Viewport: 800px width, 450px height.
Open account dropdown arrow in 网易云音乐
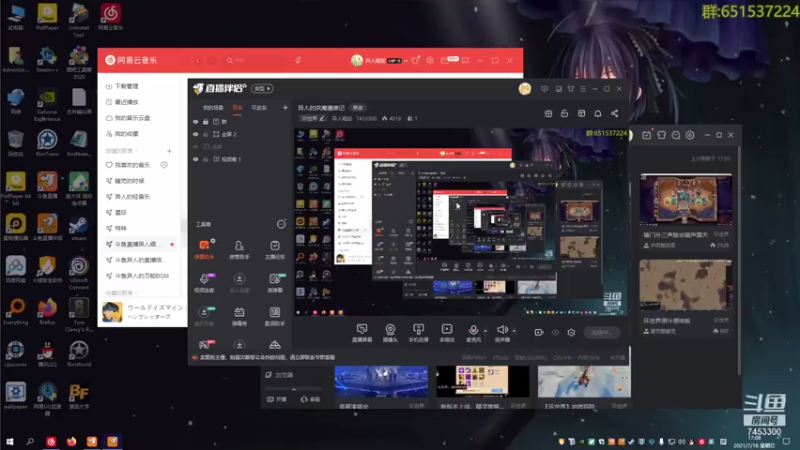(406, 61)
